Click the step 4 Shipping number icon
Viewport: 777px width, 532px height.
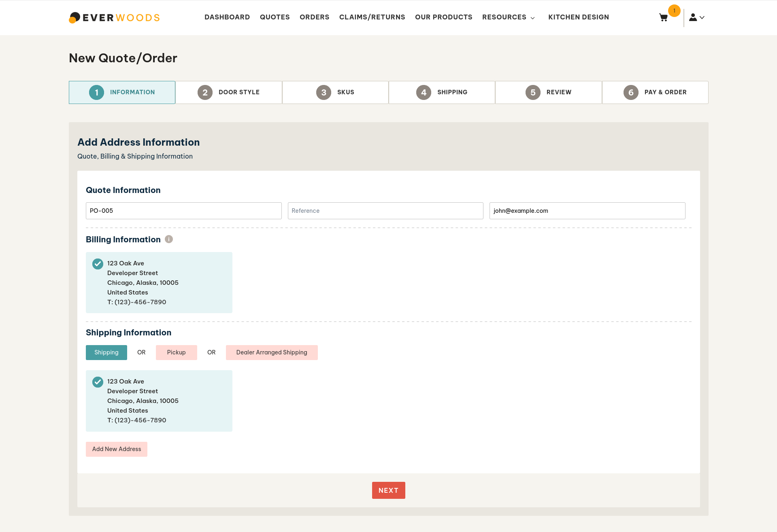tap(424, 92)
